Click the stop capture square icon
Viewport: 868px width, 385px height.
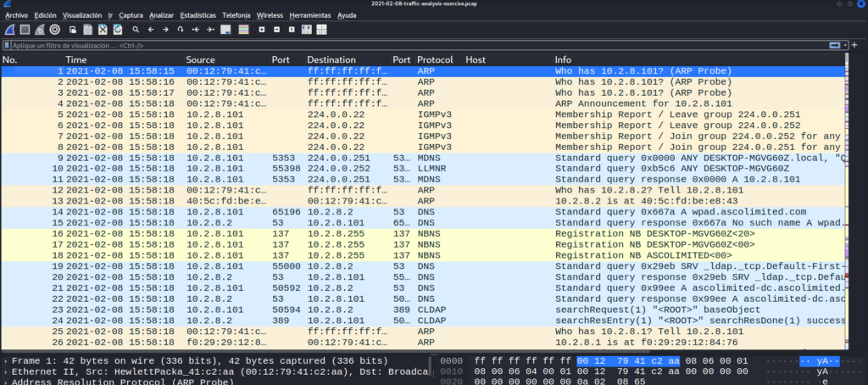pyautogui.click(x=25, y=29)
